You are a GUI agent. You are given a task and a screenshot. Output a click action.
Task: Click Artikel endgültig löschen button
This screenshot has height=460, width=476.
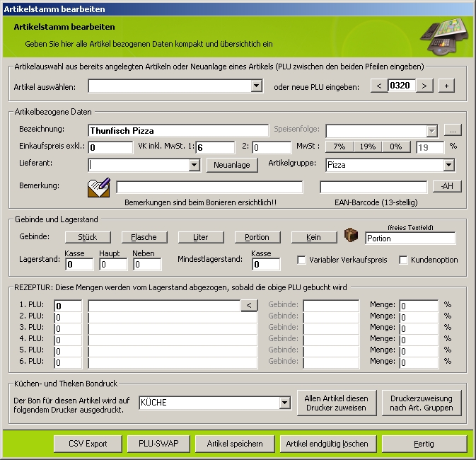(x=327, y=444)
